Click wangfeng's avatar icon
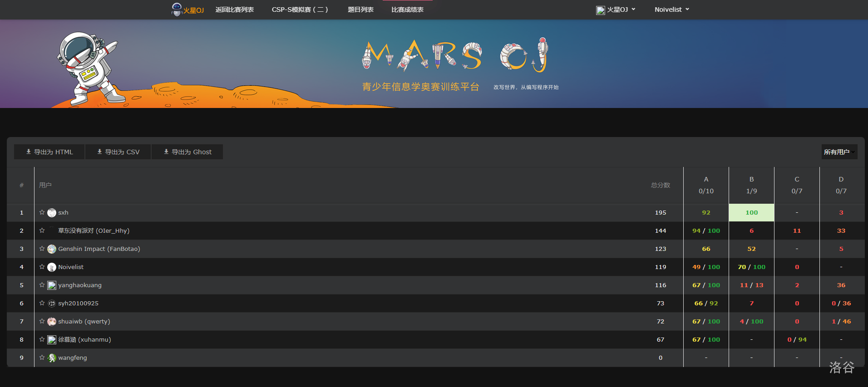Image resolution: width=868 pixels, height=387 pixels. [x=52, y=358]
